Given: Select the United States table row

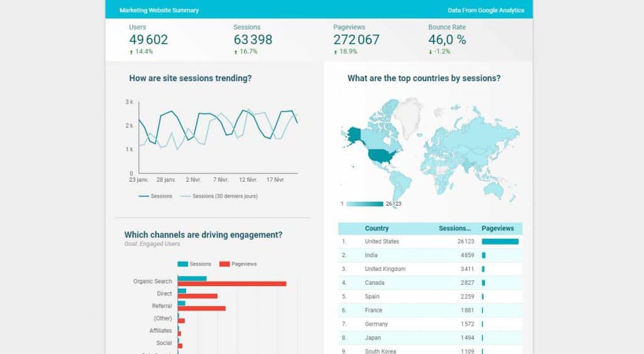Looking at the screenshot, I should point(430,241).
